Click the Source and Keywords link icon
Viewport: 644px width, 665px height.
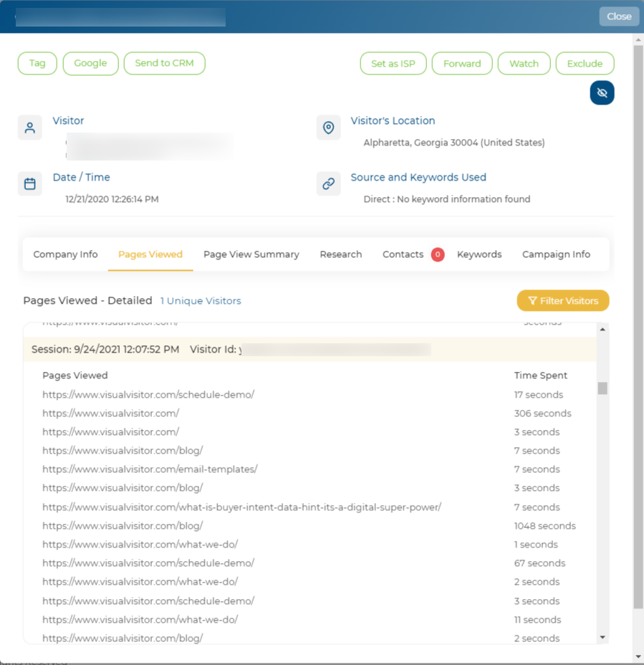[x=328, y=183]
